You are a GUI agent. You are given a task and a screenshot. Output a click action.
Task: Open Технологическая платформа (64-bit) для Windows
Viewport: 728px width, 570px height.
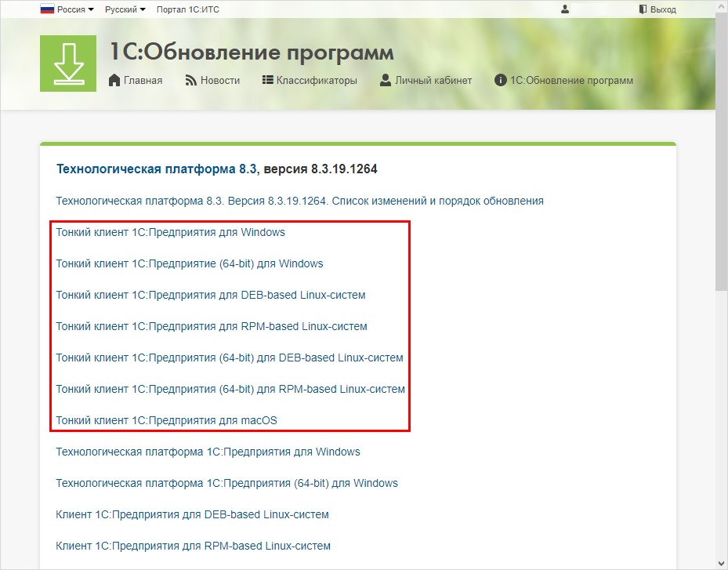click(x=226, y=483)
